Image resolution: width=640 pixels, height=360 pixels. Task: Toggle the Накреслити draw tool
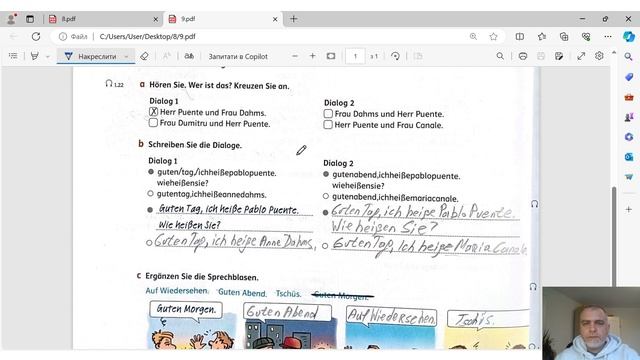point(91,56)
